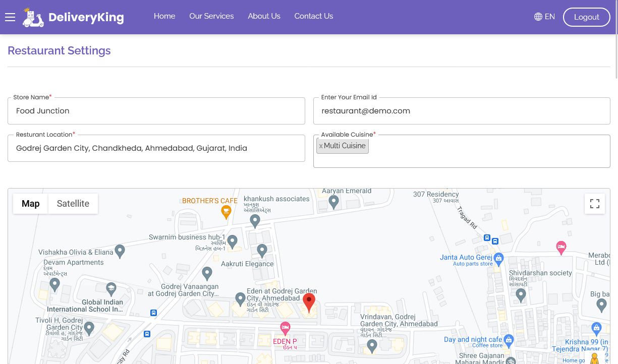The height and width of the screenshot is (364, 618).
Task: Click the Tivoli H Godrej pin
Action: pos(89,329)
